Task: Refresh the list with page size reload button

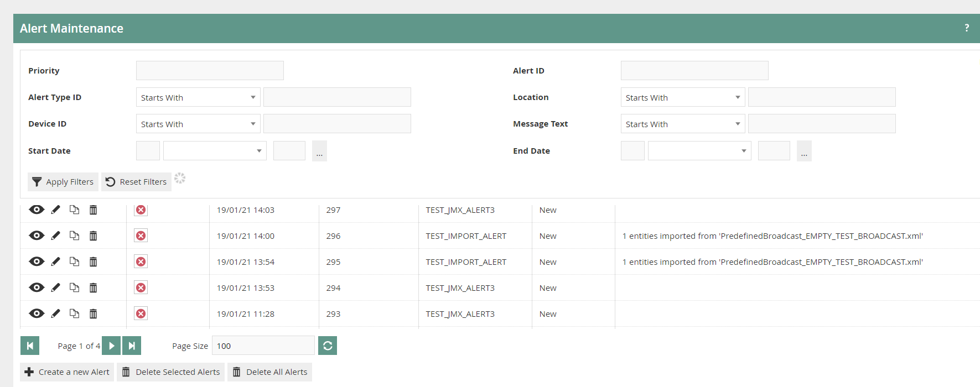Action: [x=328, y=346]
